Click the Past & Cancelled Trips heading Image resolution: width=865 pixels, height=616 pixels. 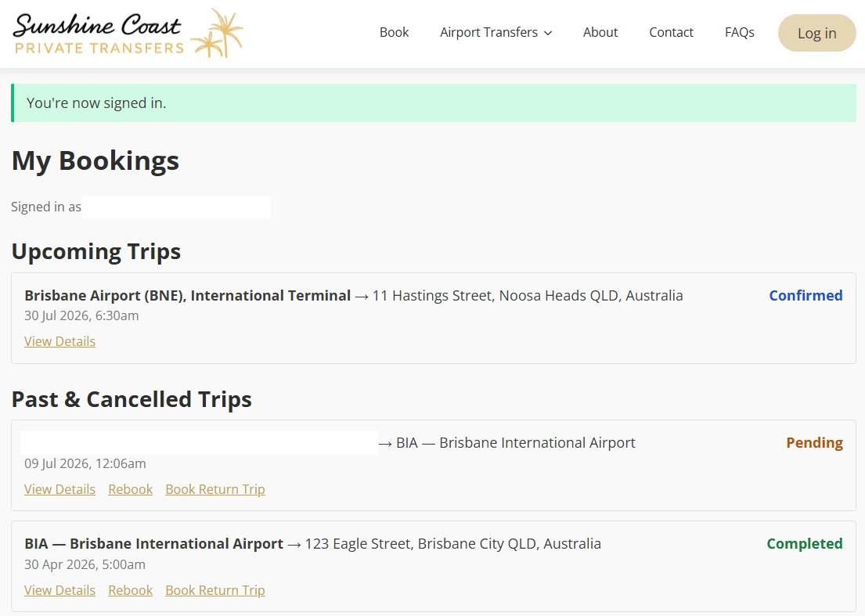coord(132,399)
